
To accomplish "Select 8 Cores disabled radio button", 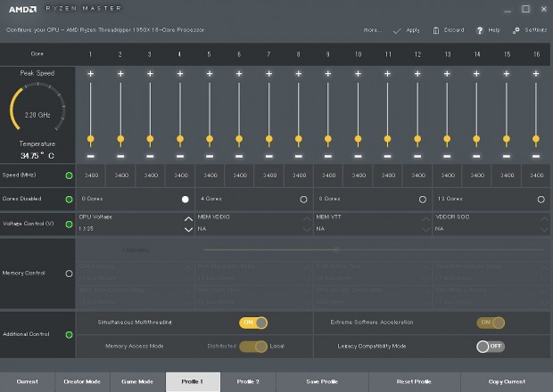I will click(422, 200).
